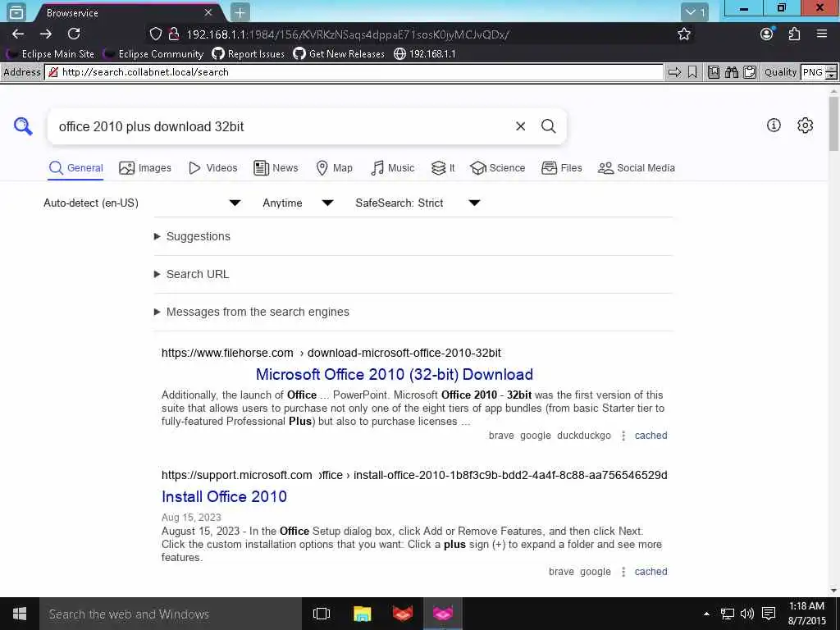
Task: Bookmark this page with the star icon
Action: (x=684, y=34)
